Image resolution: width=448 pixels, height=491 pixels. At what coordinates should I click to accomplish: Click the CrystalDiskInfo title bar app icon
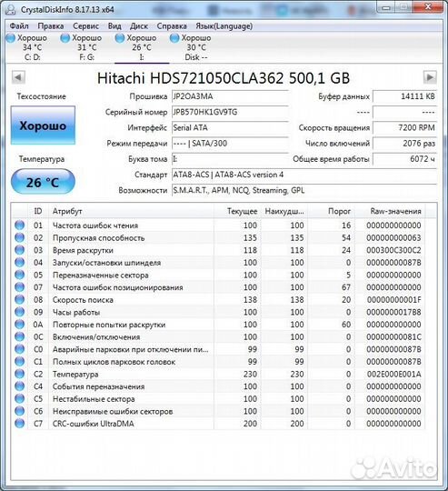pyautogui.click(x=10, y=9)
